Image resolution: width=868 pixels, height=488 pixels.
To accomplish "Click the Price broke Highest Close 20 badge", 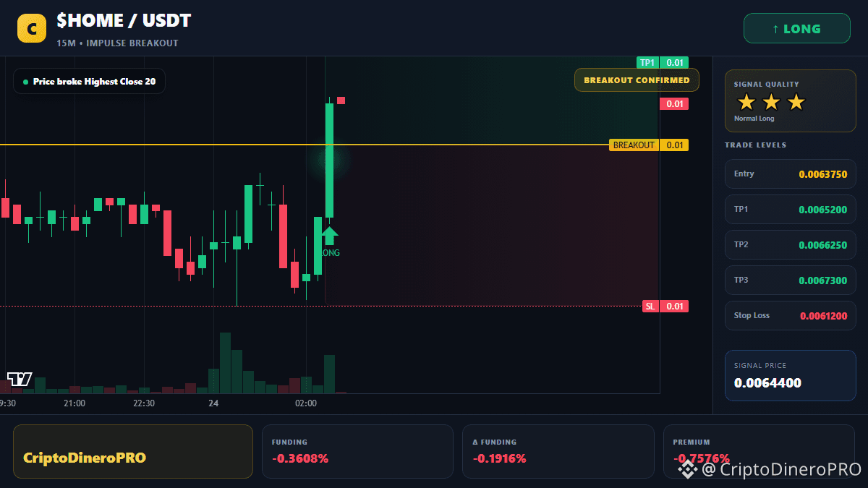I will tap(89, 82).
